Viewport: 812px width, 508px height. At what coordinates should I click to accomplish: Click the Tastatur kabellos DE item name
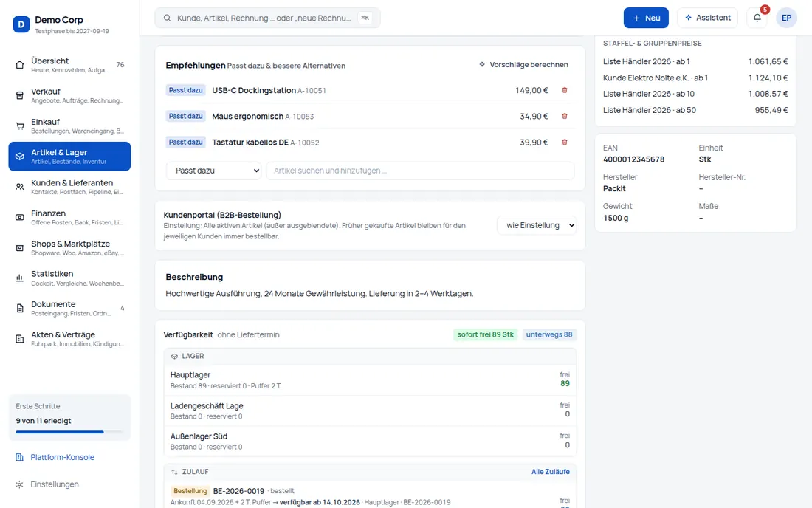click(250, 142)
